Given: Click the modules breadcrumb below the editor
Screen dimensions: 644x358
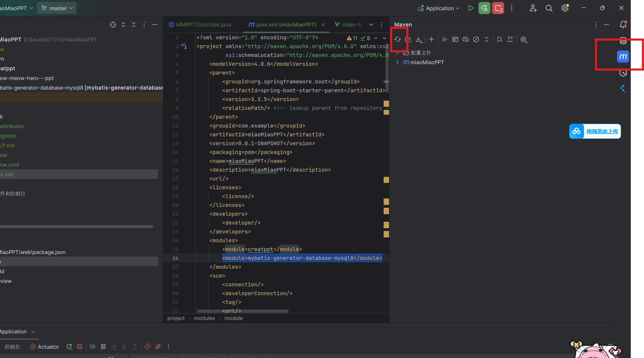Looking at the screenshot, I should click(x=204, y=318).
